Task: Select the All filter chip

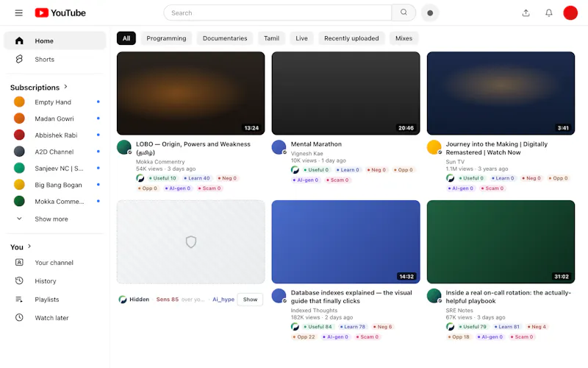Action: (x=126, y=38)
